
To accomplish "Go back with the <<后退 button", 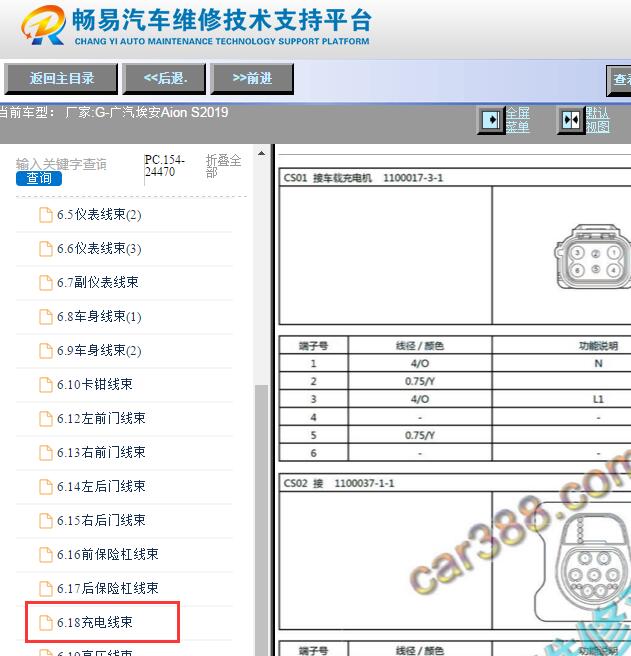I will (164, 79).
